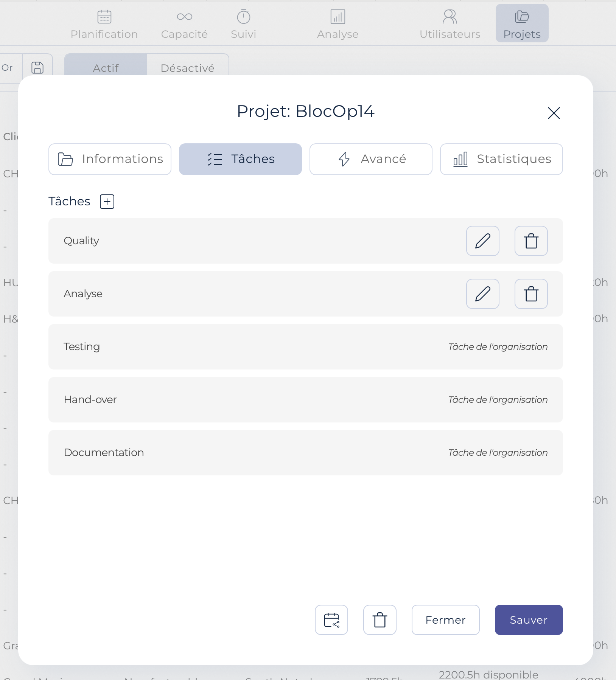This screenshot has height=680, width=616.
Task: Save changes with Sauver button
Action: (529, 620)
